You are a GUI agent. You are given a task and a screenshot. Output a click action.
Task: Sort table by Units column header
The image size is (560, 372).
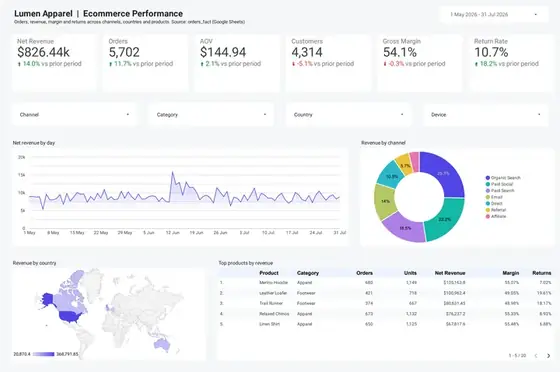[x=410, y=273]
